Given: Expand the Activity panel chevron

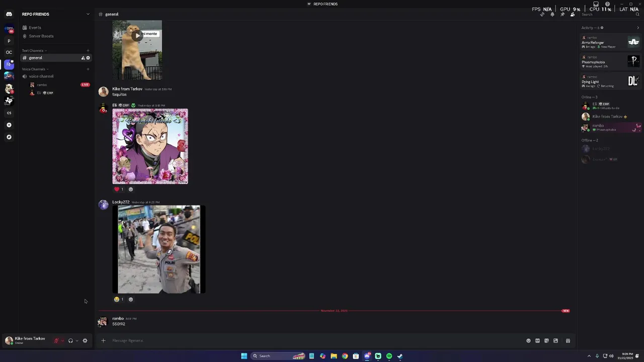Looking at the screenshot, I should pos(638,28).
